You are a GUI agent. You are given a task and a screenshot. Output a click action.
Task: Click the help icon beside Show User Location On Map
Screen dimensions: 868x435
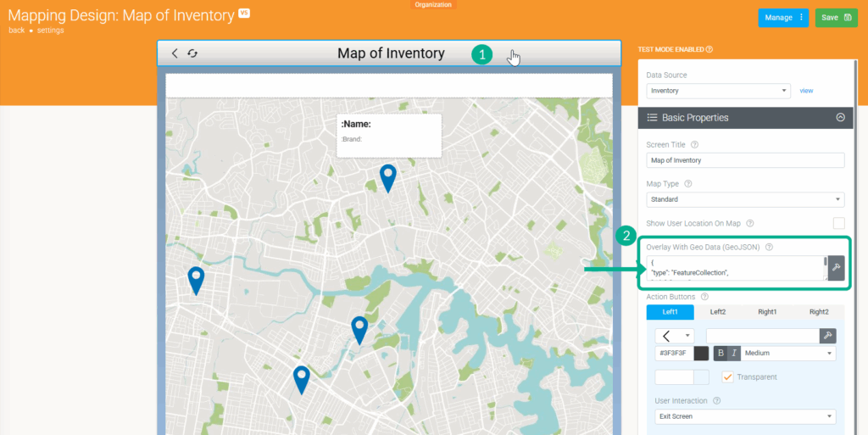750,224
